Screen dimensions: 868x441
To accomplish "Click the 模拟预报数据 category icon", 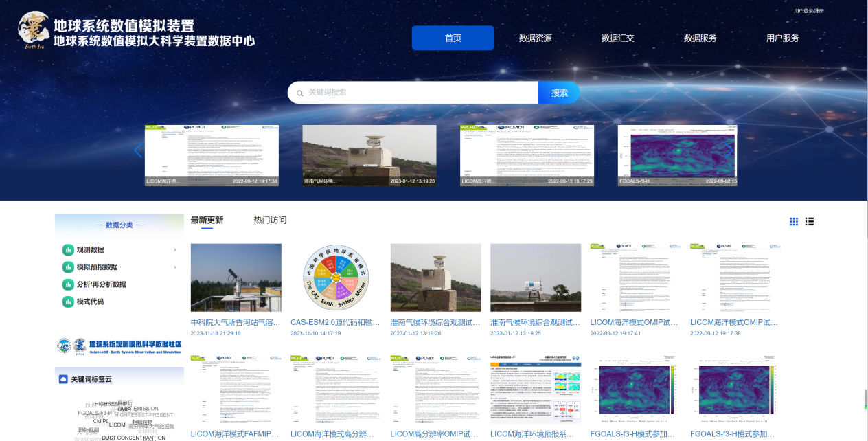I will [68, 267].
